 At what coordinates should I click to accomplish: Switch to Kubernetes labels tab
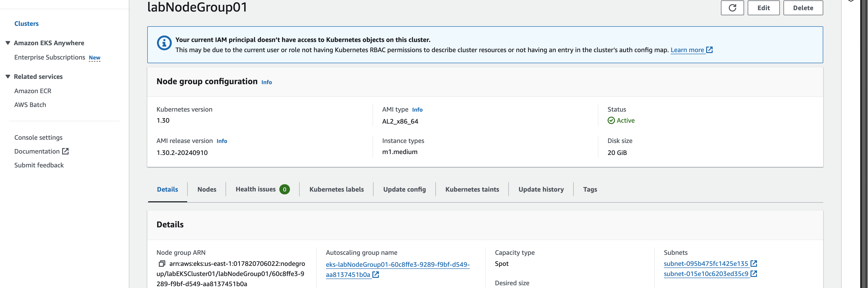336,189
